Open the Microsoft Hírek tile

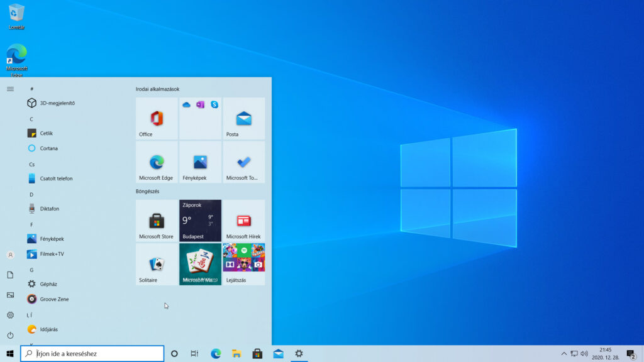pyautogui.click(x=243, y=221)
